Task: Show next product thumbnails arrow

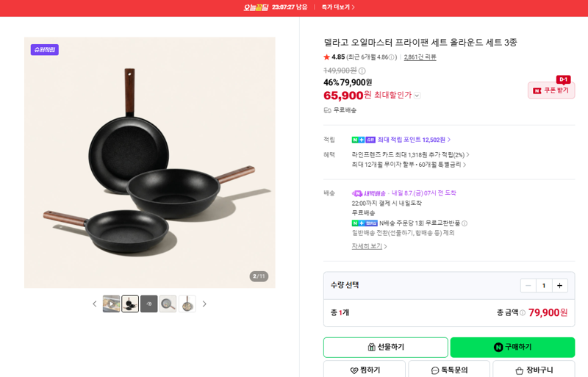Action: coord(204,304)
